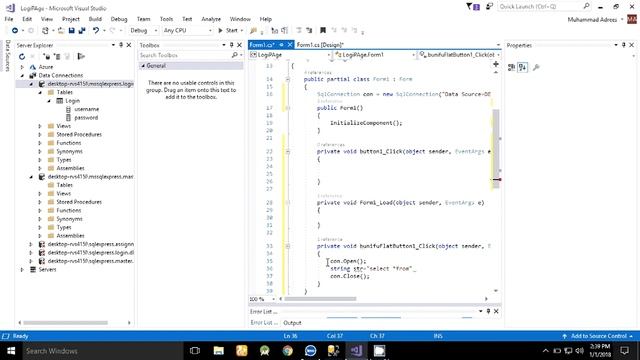Click the feedback icon in title bar
The width and height of the screenshot is (640, 360).
coord(489,7)
